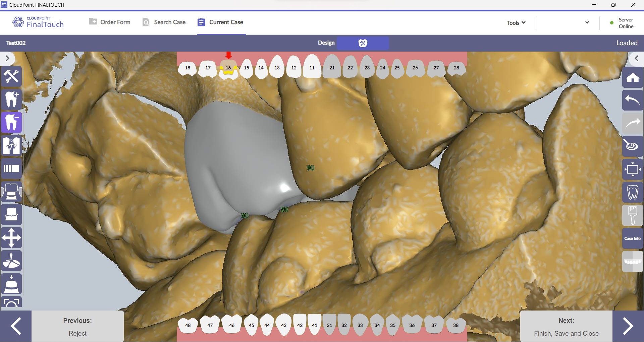Collapse the right toolbar panel chevron
The height and width of the screenshot is (342, 644).
click(x=636, y=59)
